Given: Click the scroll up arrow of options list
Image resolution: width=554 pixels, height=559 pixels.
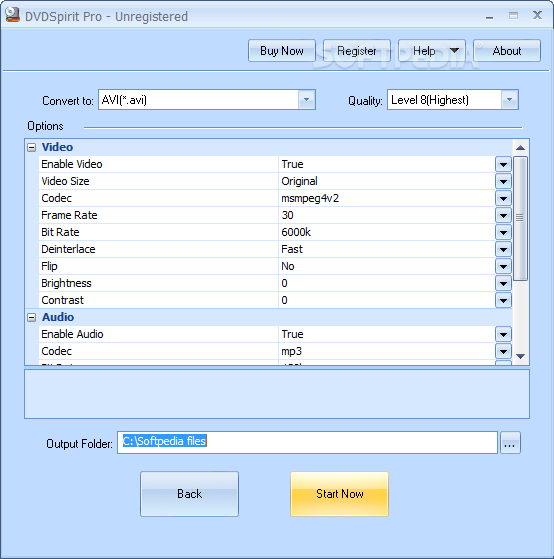Looking at the screenshot, I should click(x=520, y=148).
